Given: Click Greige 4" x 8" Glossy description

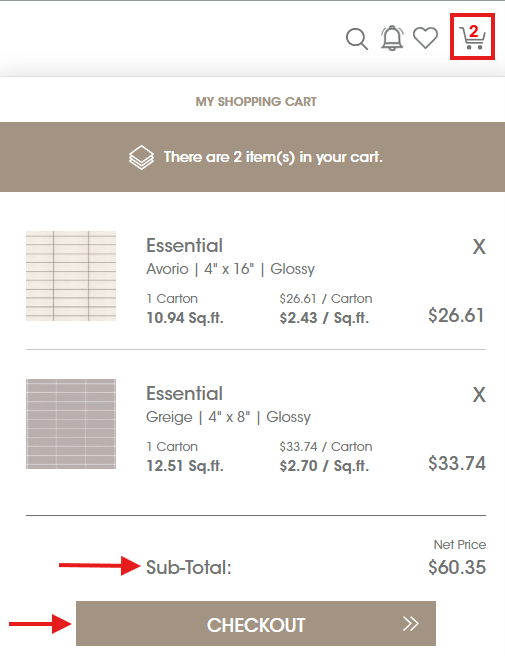Looking at the screenshot, I should [228, 417].
